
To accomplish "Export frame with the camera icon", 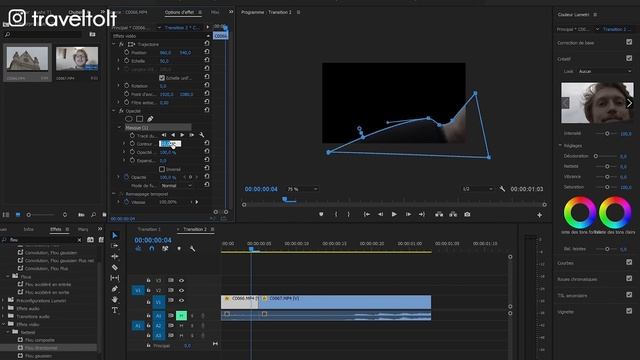I will coord(467,214).
